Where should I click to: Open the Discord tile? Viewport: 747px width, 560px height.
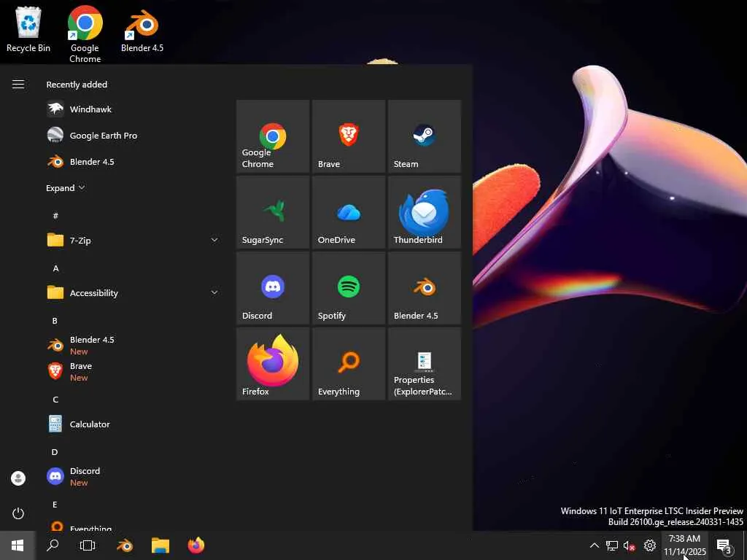coord(273,287)
